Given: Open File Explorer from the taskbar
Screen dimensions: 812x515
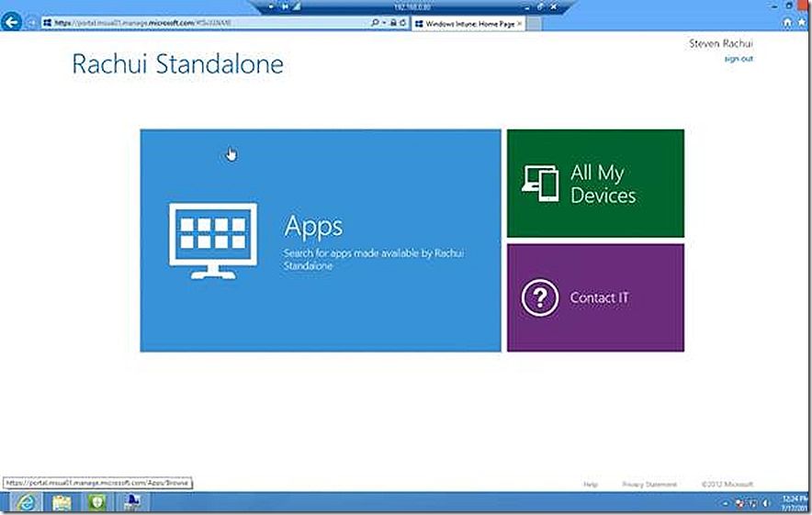Looking at the screenshot, I should (62, 502).
